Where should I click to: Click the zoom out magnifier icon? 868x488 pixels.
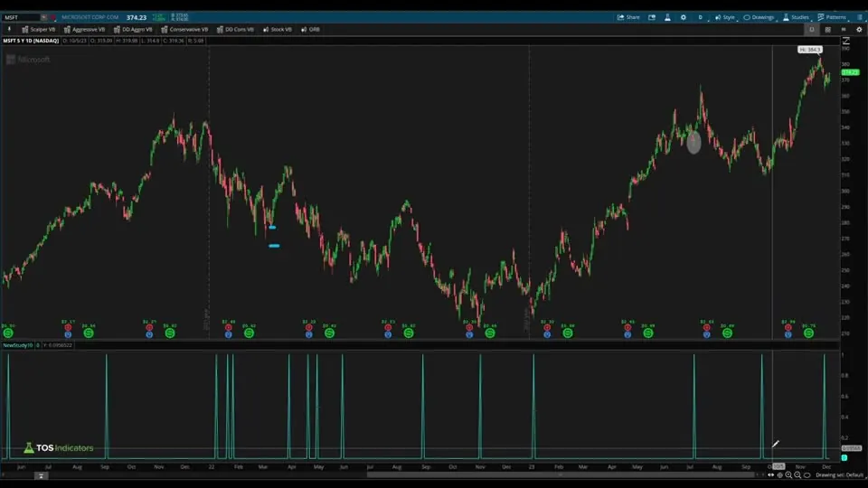797,475
